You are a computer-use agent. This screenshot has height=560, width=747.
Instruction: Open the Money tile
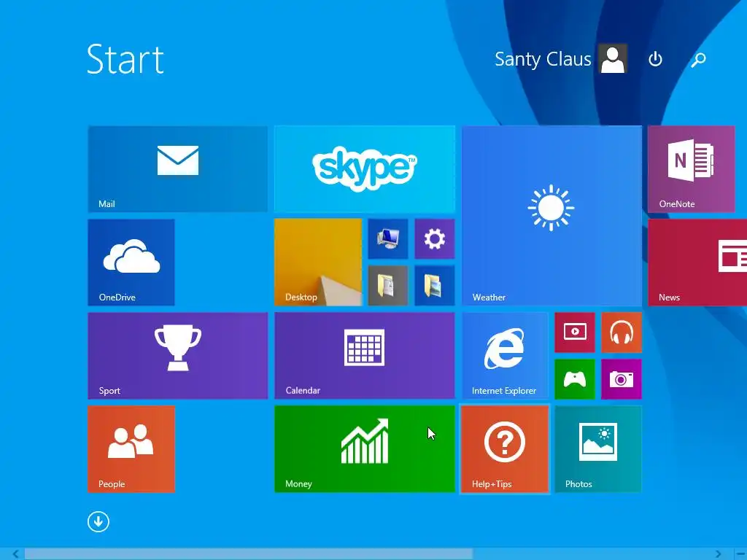(x=365, y=449)
